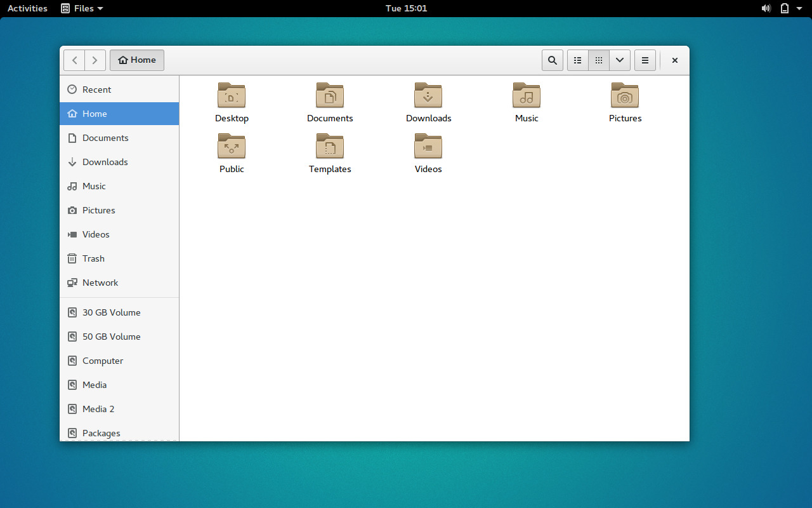Screen dimensions: 812x508
Task: Click Activities in the top bar
Action: tap(27, 8)
